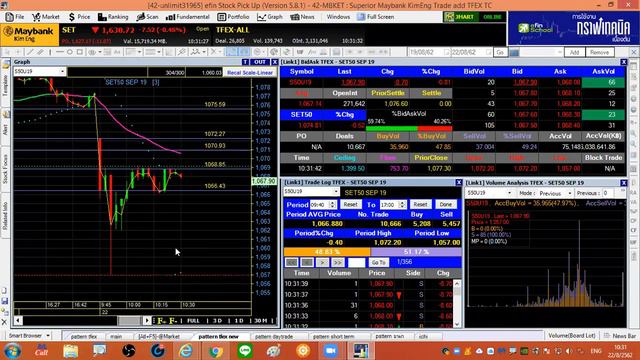Screen dimensions: 640x360
Task: Click the Go To button
Action: pyautogui.click(x=378, y=262)
